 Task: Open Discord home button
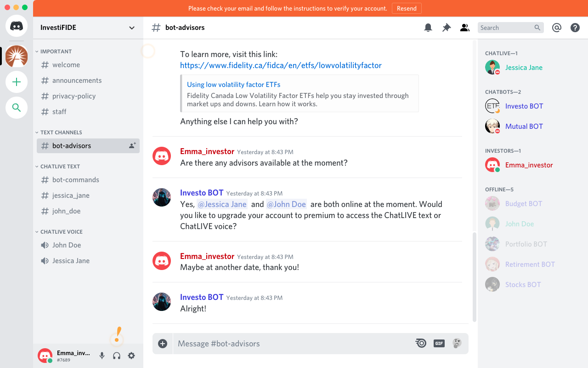click(17, 26)
